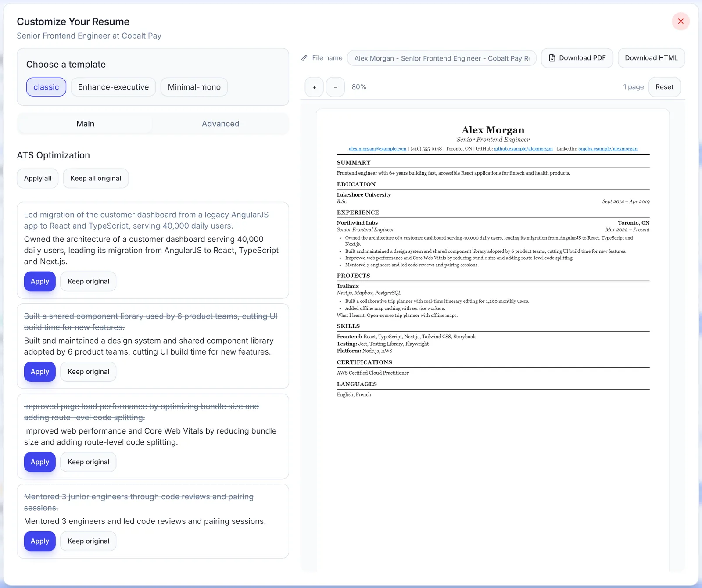Keep original for page load performance bullet
Image resolution: width=702 pixels, height=588 pixels.
(x=88, y=462)
